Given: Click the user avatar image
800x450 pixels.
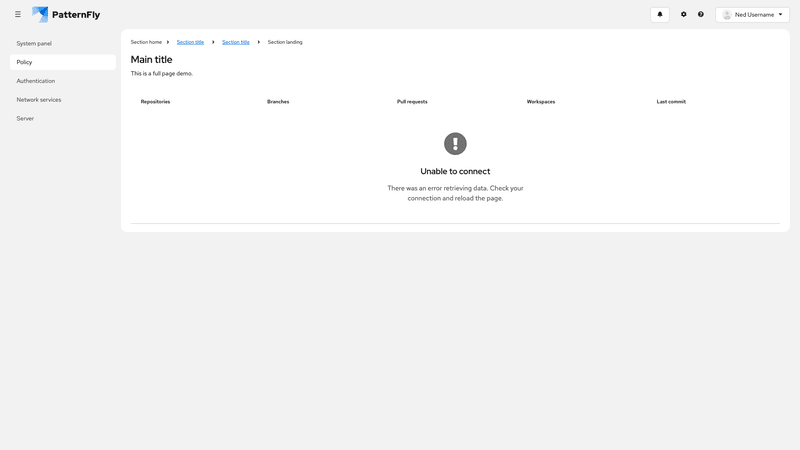Looking at the screenshot, I should coord(727,15).
